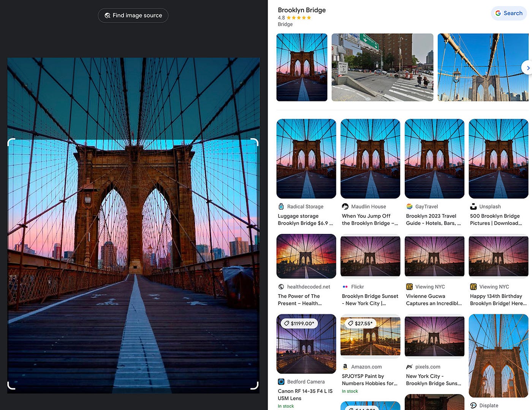Click the 'Unsplash' source name
The image size is (532, 410).
click(490, 207)
